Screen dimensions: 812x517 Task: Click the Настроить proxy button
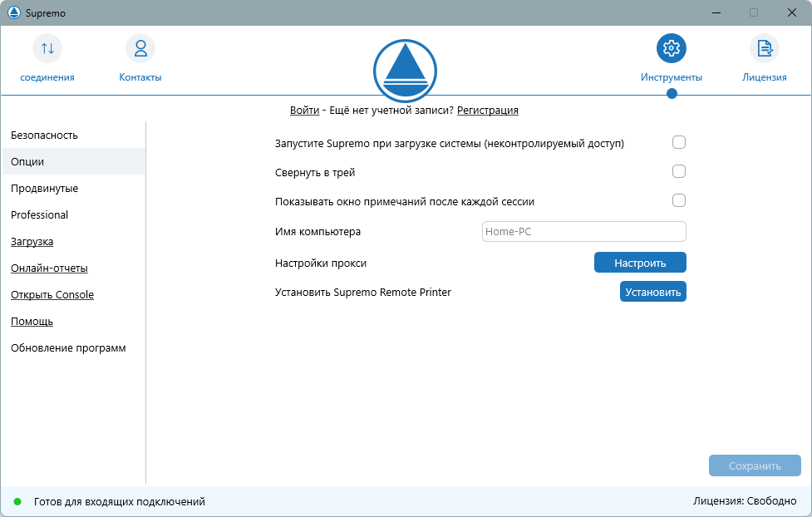tap(640, 263)
